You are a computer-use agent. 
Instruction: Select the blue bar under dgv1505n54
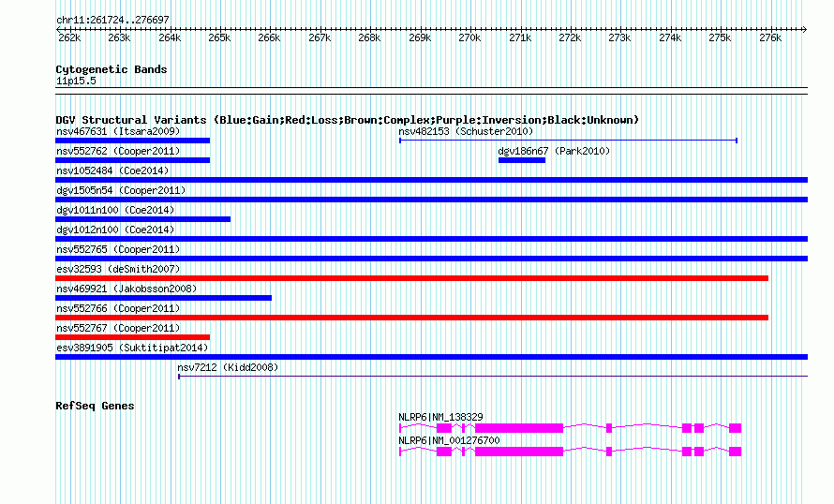[431, 200]
